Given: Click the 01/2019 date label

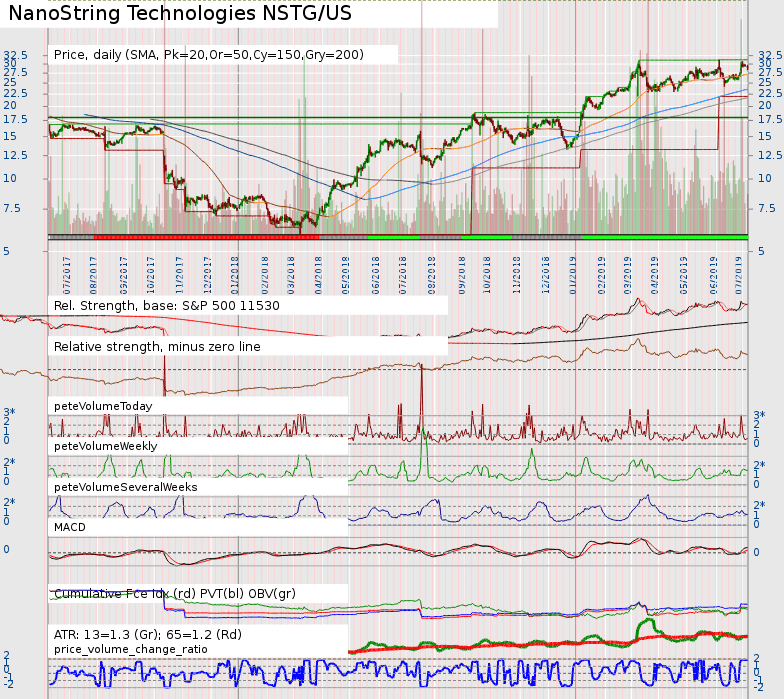Looking at the screenshot, I should (572, 275).
